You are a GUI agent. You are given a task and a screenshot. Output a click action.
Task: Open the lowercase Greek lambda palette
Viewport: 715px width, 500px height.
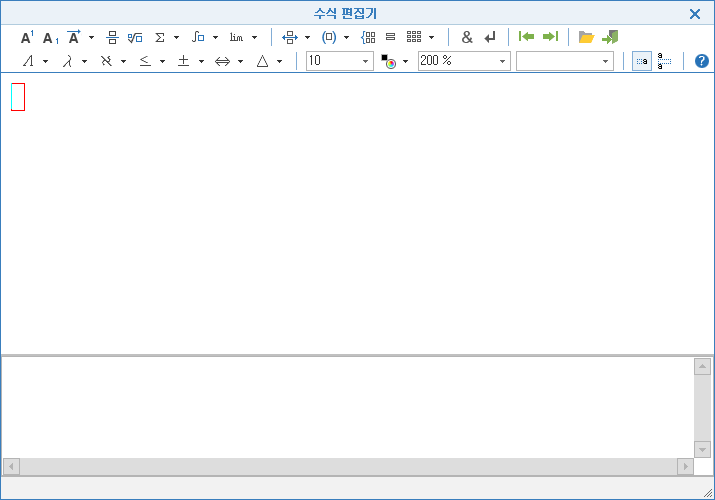pos(67,61)
